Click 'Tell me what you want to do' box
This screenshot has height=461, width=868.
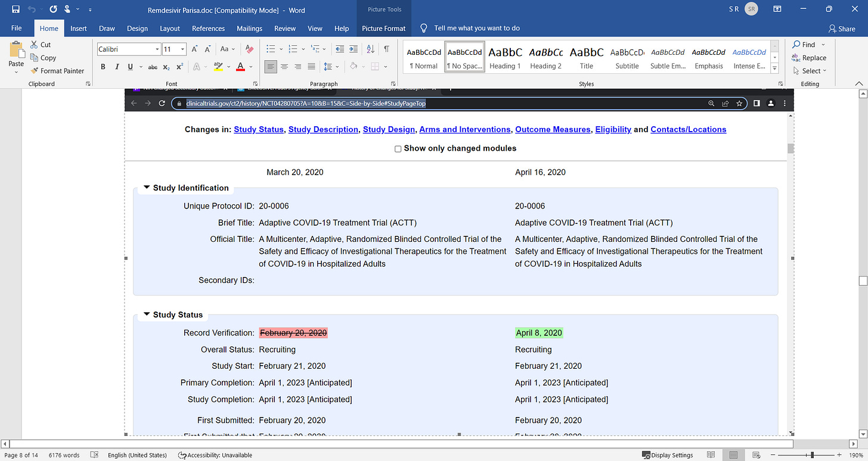pyautogui.click(x=470, y=28)
